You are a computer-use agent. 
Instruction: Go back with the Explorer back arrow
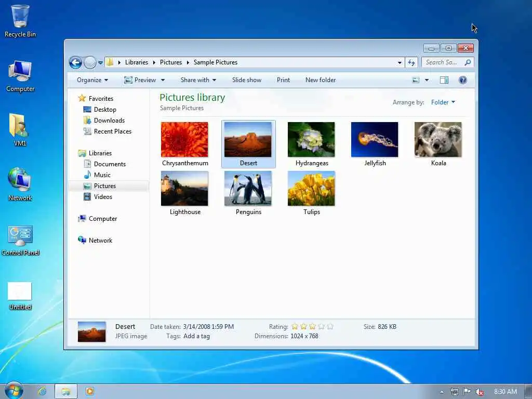point(75,62)
